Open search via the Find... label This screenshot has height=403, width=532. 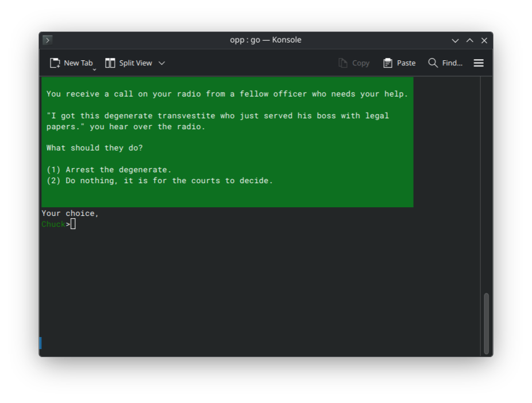(x=452, y=63)
